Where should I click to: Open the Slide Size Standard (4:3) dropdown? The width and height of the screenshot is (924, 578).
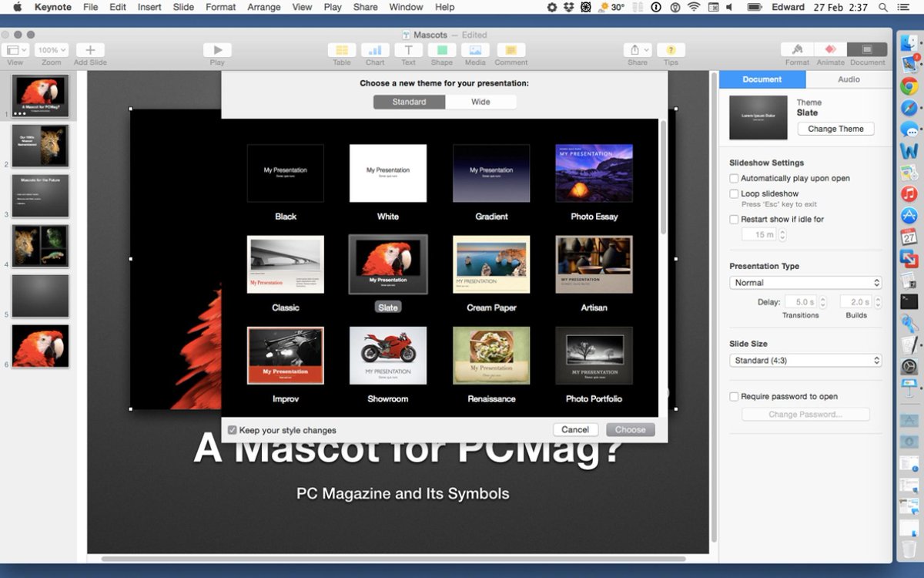805,361
